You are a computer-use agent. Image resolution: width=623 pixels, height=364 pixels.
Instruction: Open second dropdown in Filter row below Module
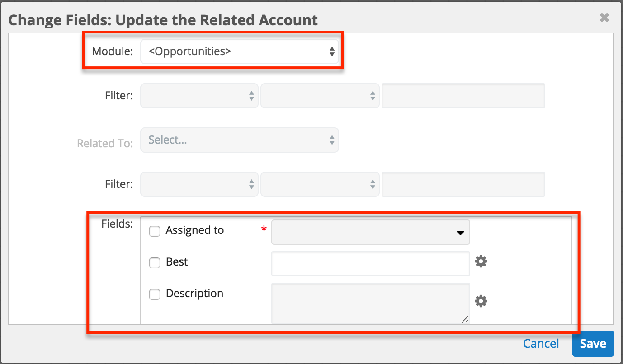coord(320,96)
